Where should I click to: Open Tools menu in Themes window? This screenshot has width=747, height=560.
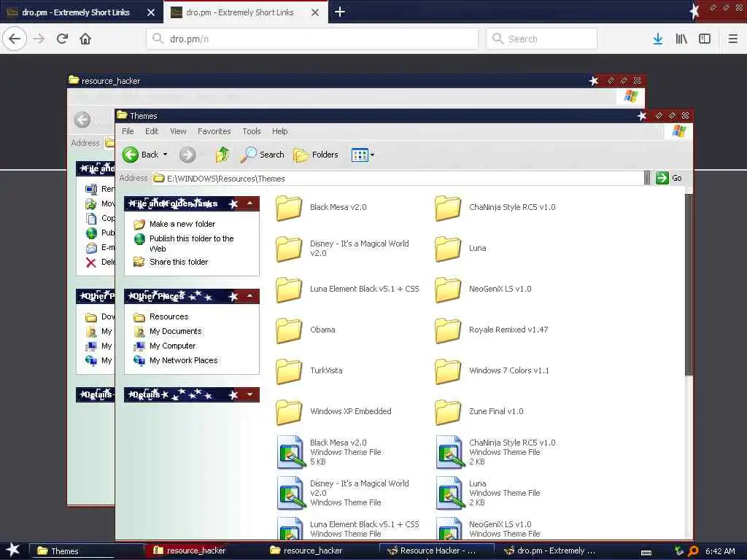click(252, 131)
